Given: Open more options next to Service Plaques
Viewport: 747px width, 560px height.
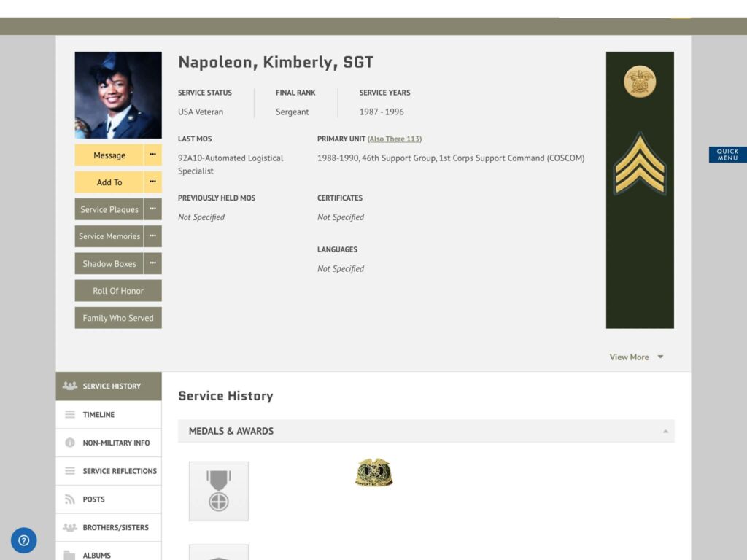Looking at the screenshot, I should pos(152,209).
